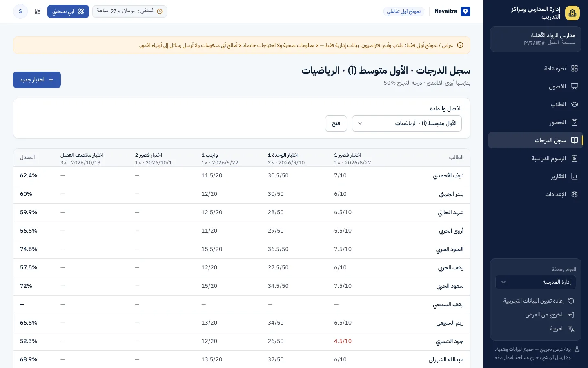Navigate to 'الطلاب' section

click(x=536, y=104)
